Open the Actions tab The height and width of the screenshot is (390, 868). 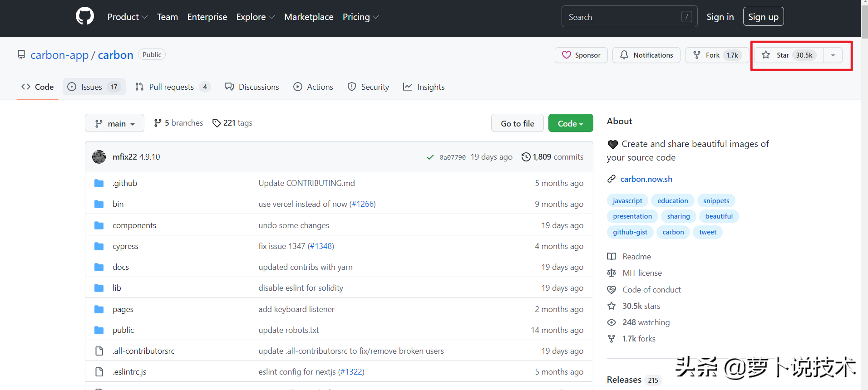coord(313,87)
